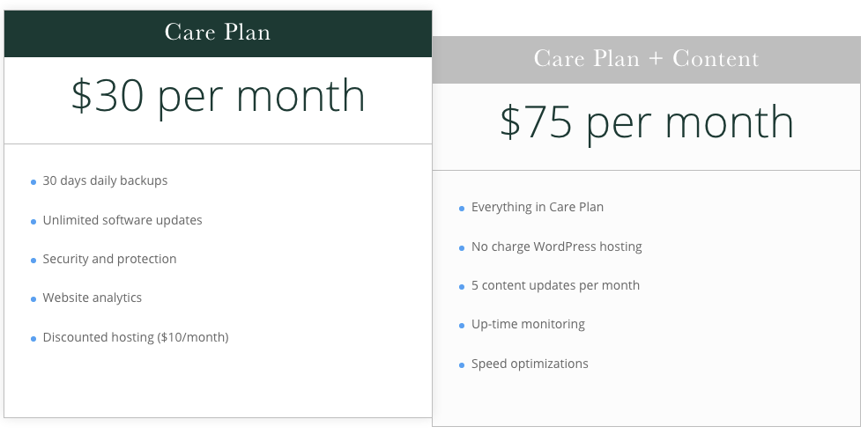Click the 30 days daily backups text
This screenshot has height=434, width=868.
point(105,180)
